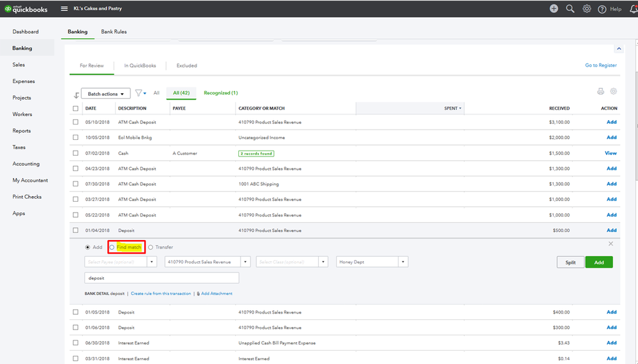Open the search magnifier icon

tap(570, 9)
